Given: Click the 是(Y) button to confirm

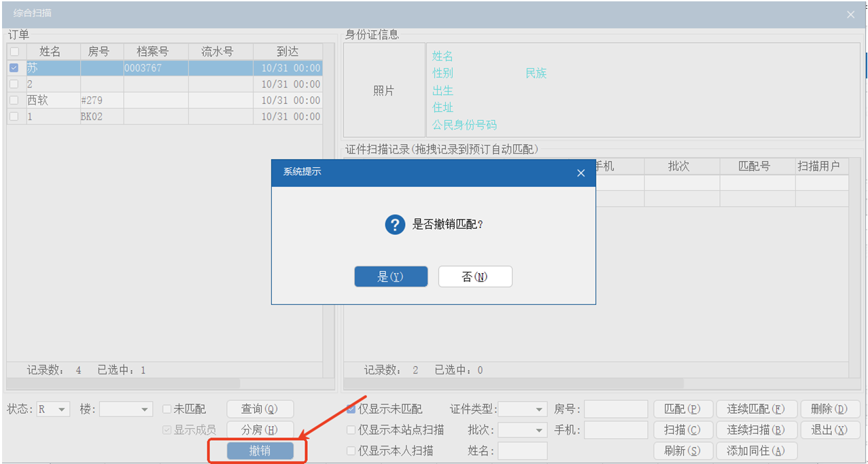Looking at the screenshot, I should point(391,276).
